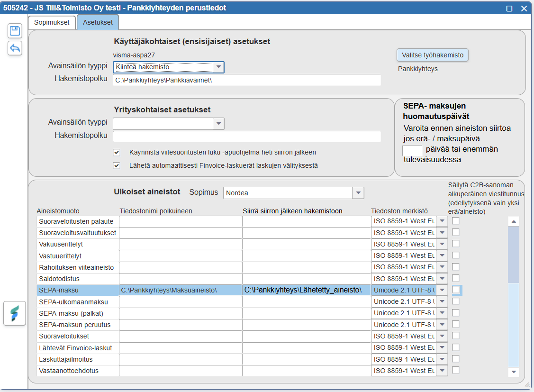This screenshot has height=392, width=534.
Task: Switch to the Sopimukset tab
Action: [52, 22]
